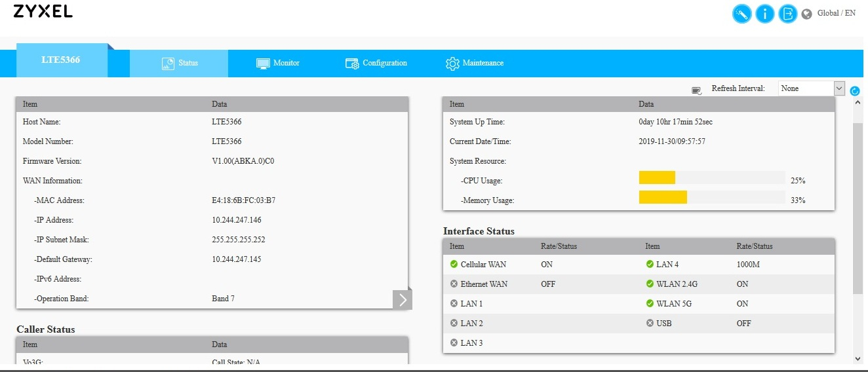This screenshot has height=372, width=868.
Task: Click the LAN 4 green check icon
Action: tap(650, 265)
